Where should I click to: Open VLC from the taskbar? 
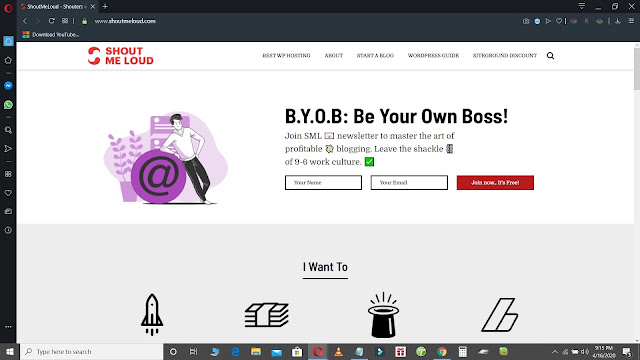(338, 351)
